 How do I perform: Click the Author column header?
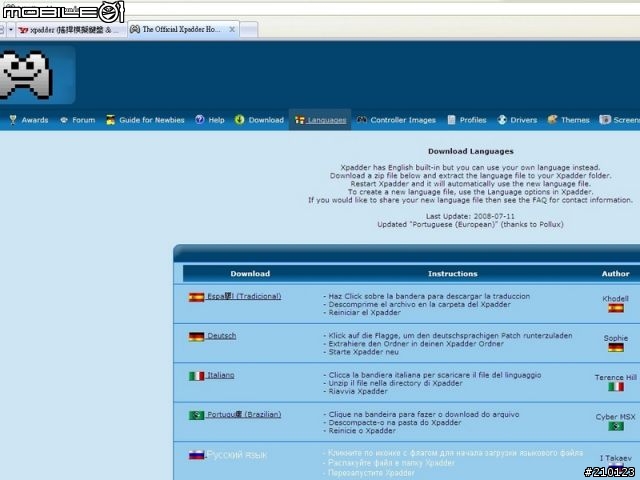tap(615, 273)
